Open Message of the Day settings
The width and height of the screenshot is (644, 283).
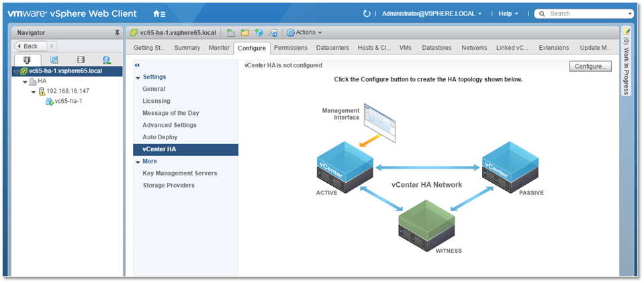[x=171, y=113]
